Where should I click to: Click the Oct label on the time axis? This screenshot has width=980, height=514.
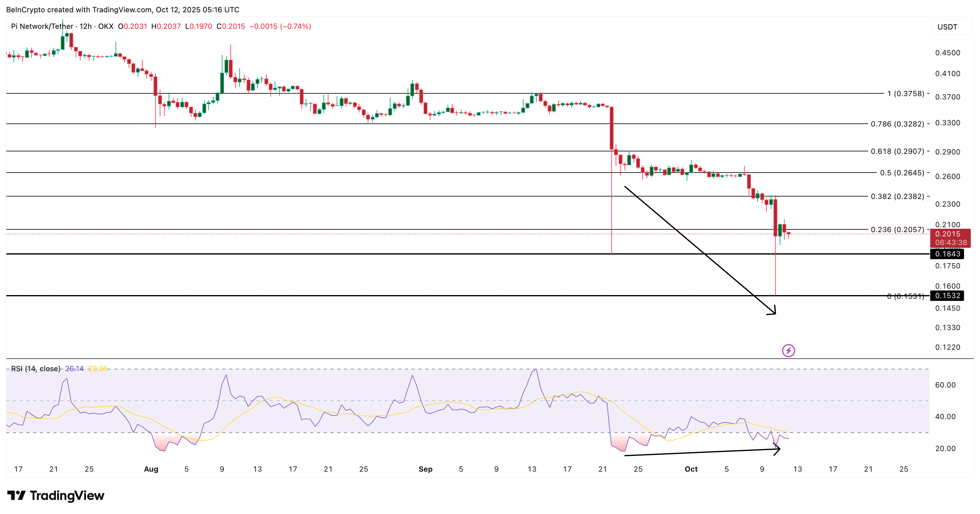(691, 469)
